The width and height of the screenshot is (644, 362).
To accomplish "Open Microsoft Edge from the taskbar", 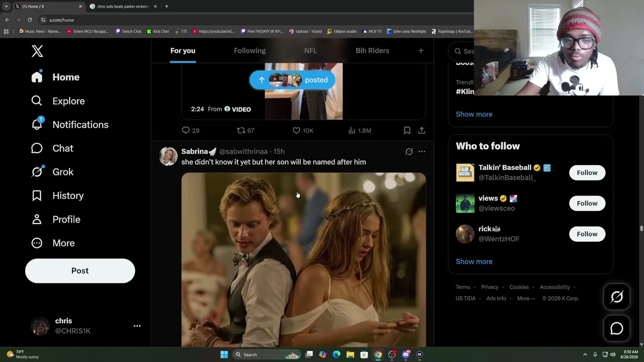I will pyautogui.click(x=337, y=354).
